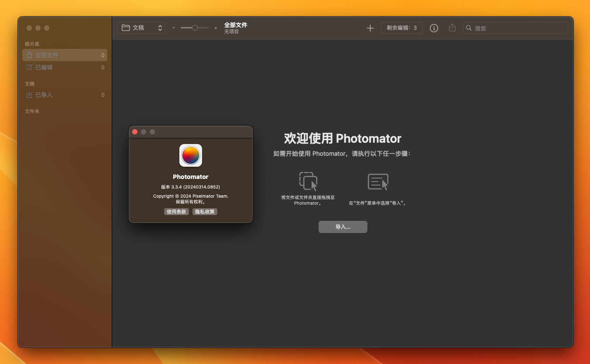Click the edit icon next to 已编辑

point(29,67)
